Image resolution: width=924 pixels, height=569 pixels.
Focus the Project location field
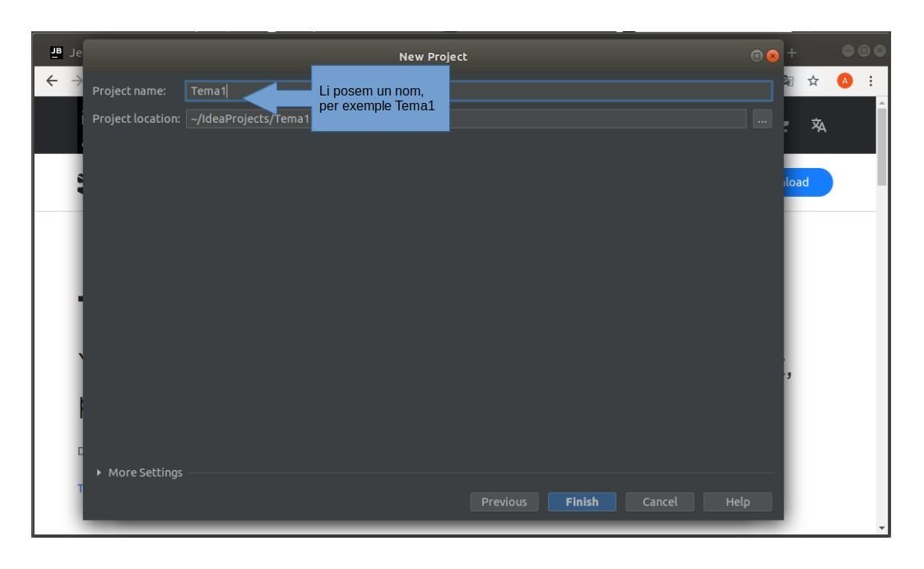point(466,119)
